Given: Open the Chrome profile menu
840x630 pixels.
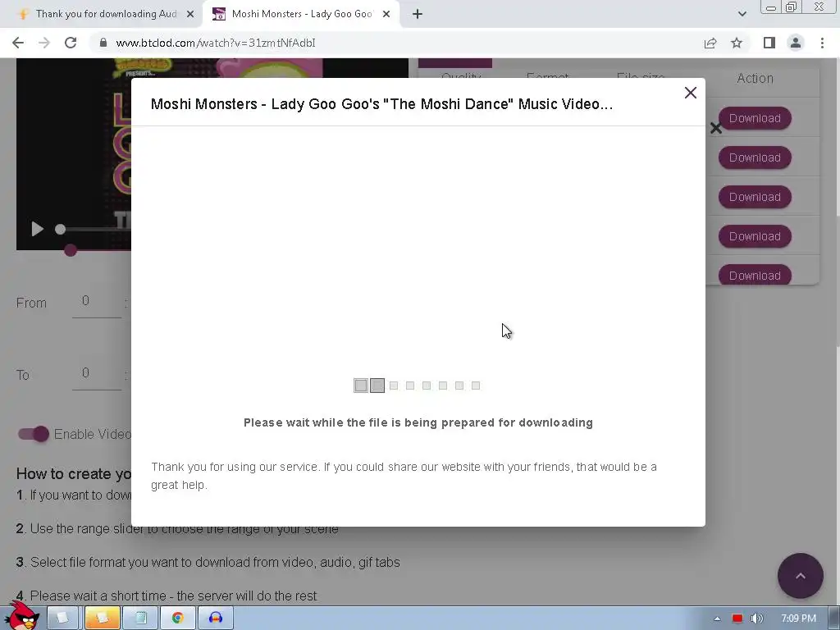Looking at the screenshot, I should coord(796,43).
